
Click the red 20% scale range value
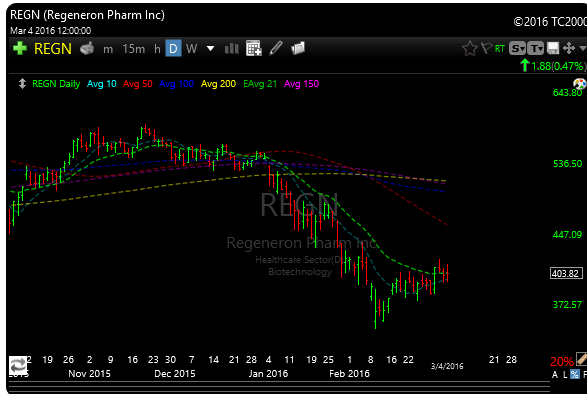[562, 362]
